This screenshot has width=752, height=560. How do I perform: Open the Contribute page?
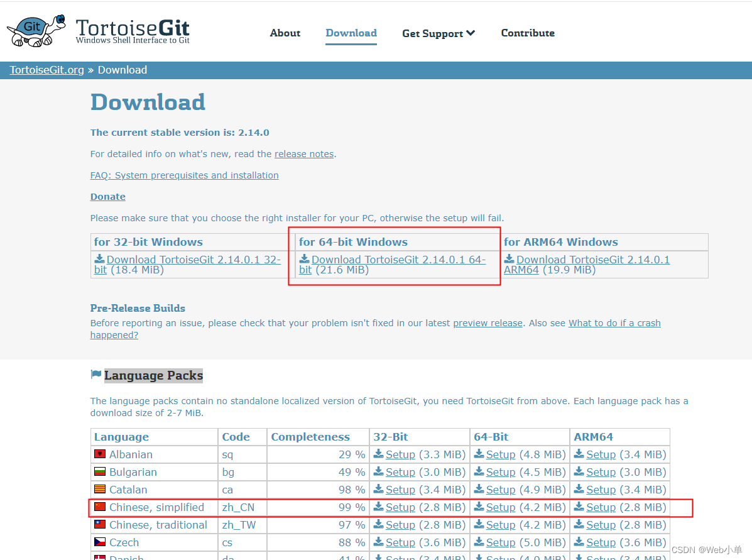[528, 33]
